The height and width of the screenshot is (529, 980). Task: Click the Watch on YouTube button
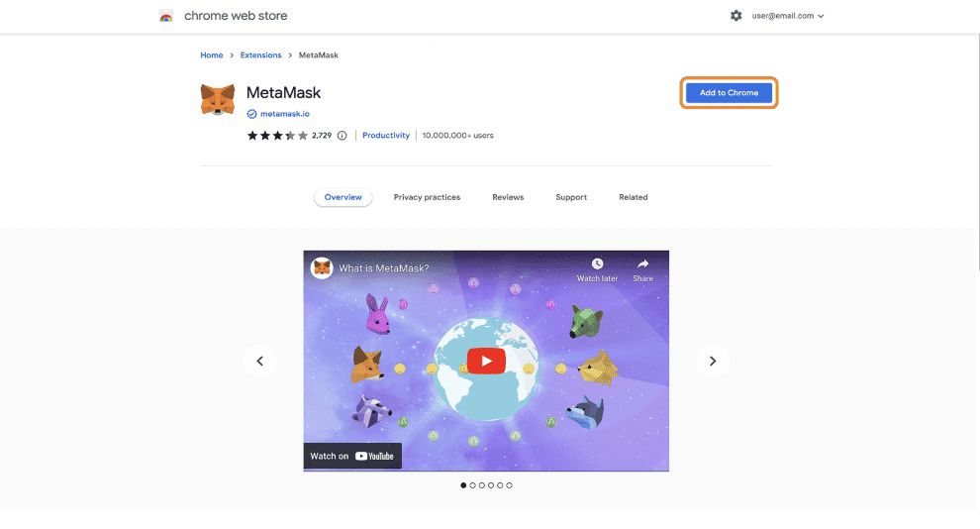351,456
